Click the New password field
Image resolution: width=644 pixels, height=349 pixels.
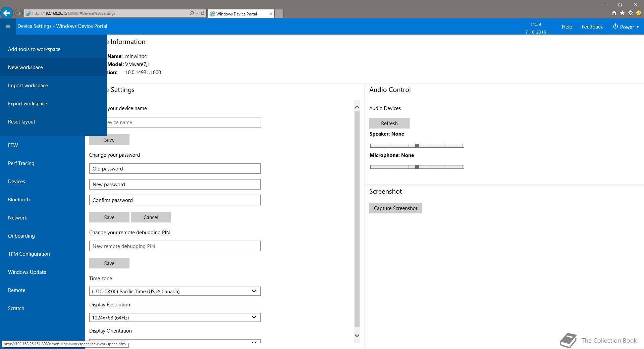coord(175,184)
